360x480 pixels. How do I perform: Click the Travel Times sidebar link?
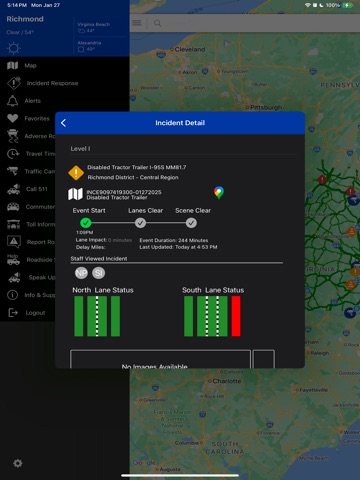(x=40, y=154)
